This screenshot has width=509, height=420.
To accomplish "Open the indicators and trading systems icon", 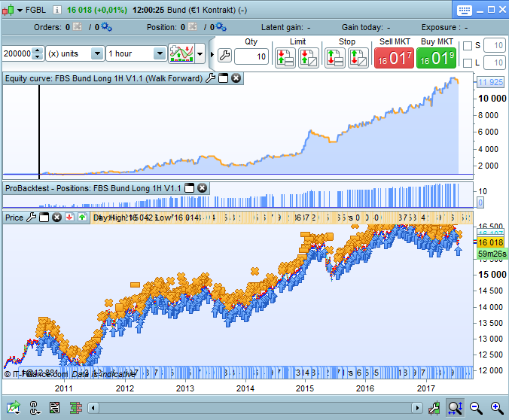I will click(181, 53).
